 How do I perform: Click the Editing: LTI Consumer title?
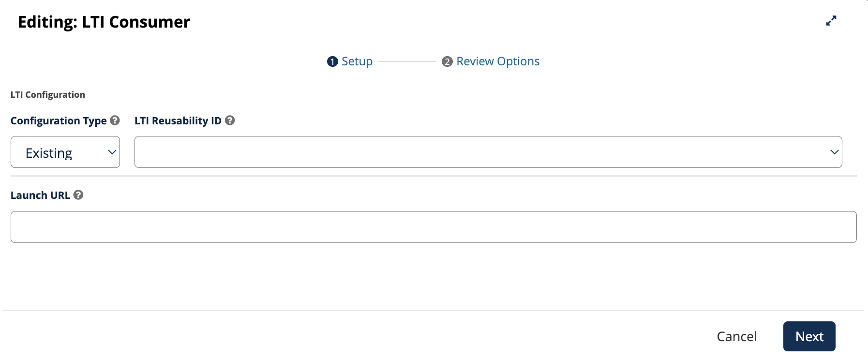click(104, 22)
